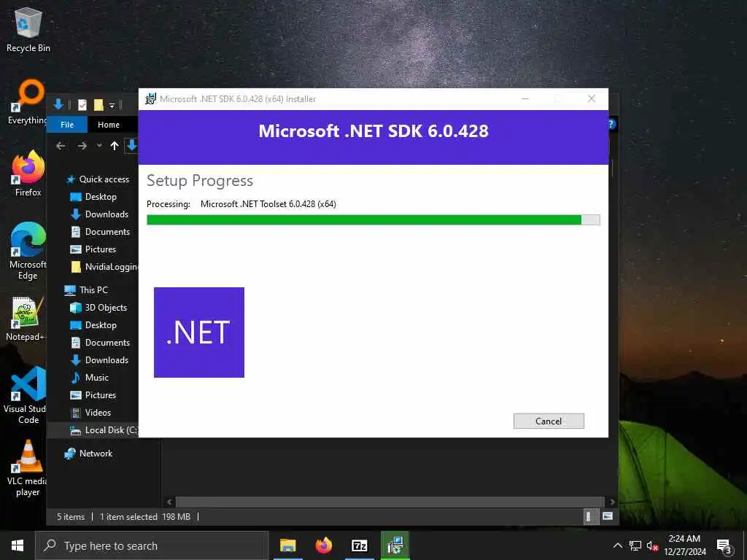Open Microsoft Edge desktop shortcut
The image size is (747, 560).
[x=28, y=252]
